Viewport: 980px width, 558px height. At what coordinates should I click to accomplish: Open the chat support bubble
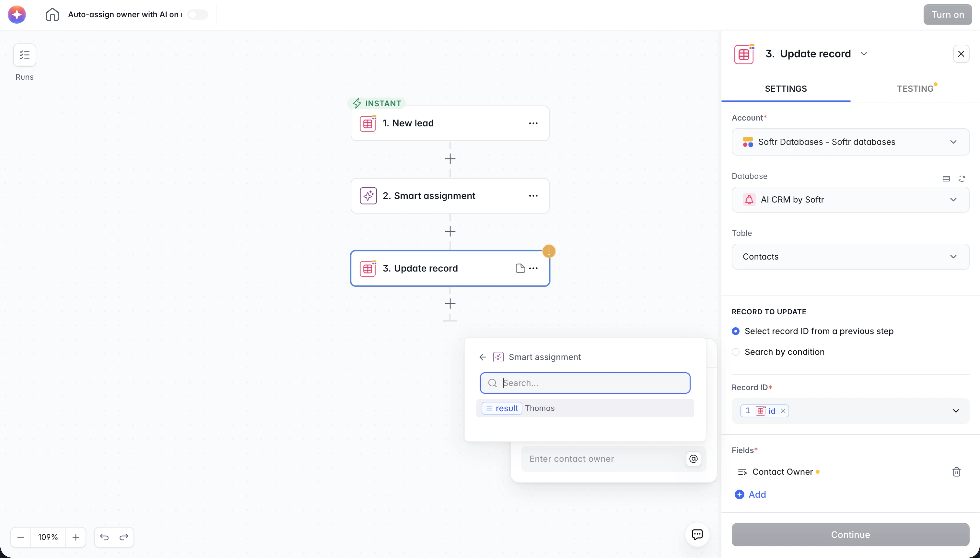[697, 534]
